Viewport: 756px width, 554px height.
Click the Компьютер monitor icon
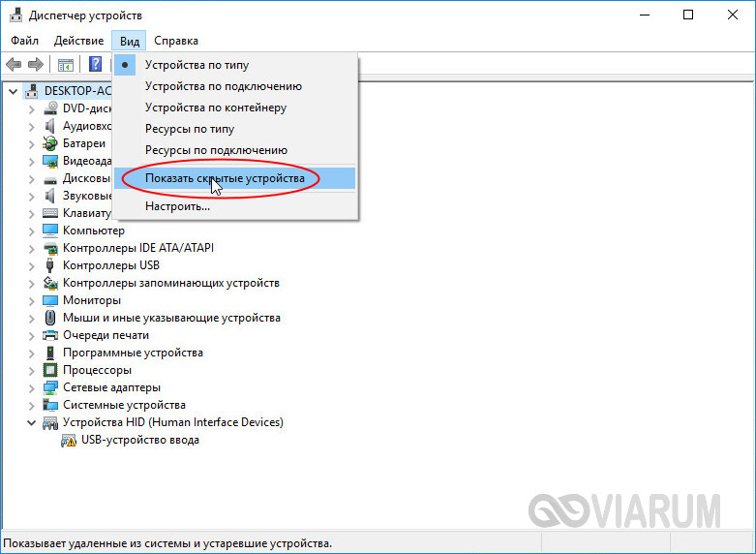(x=50, y=231)
